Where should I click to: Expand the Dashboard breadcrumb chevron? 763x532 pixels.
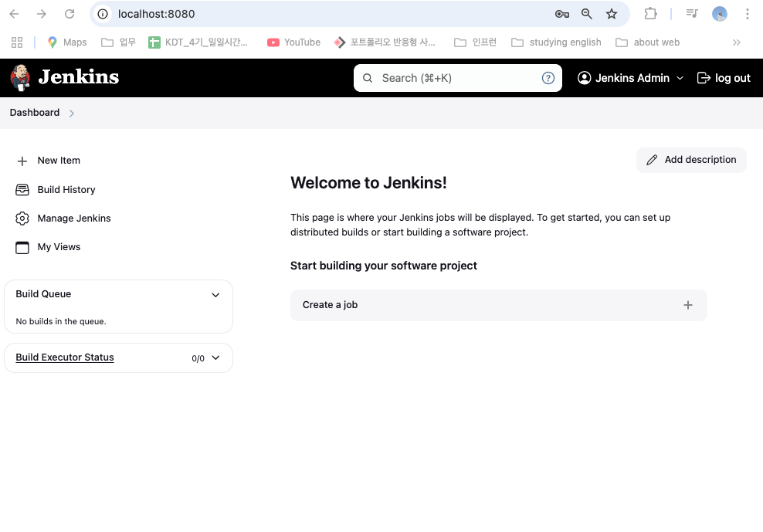72,114
